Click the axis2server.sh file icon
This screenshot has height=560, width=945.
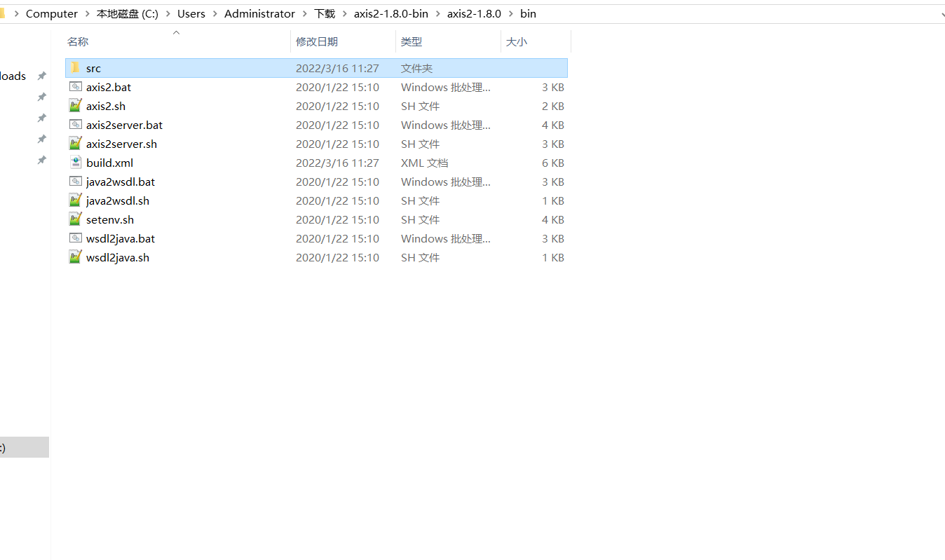(76, 144)
